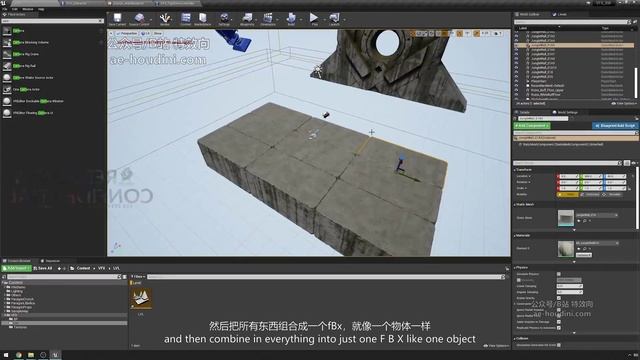Open the Marketplace toolbar icon
The width and height of the screenshot is (640, 360).
pyautogui.click(x=202, y=19)
